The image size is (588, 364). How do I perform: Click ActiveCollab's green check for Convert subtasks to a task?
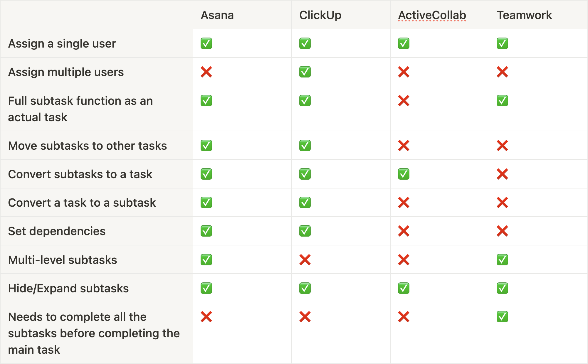pos(404,174)
